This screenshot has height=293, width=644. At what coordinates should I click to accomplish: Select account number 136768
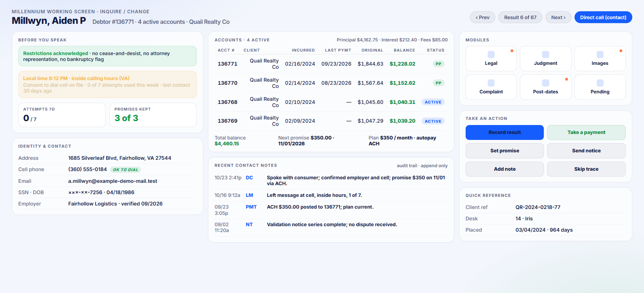[228, 102]
